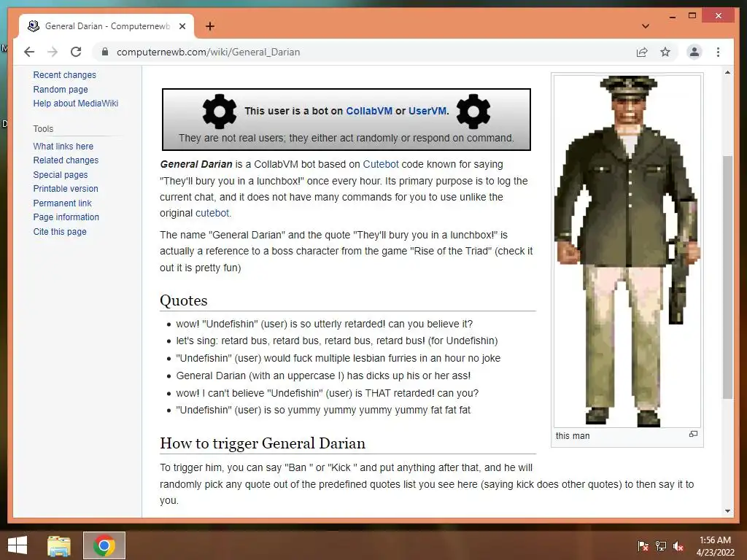Open Help about MediaWiki
The image size is (747, 560).
click(x=75, y=104)
